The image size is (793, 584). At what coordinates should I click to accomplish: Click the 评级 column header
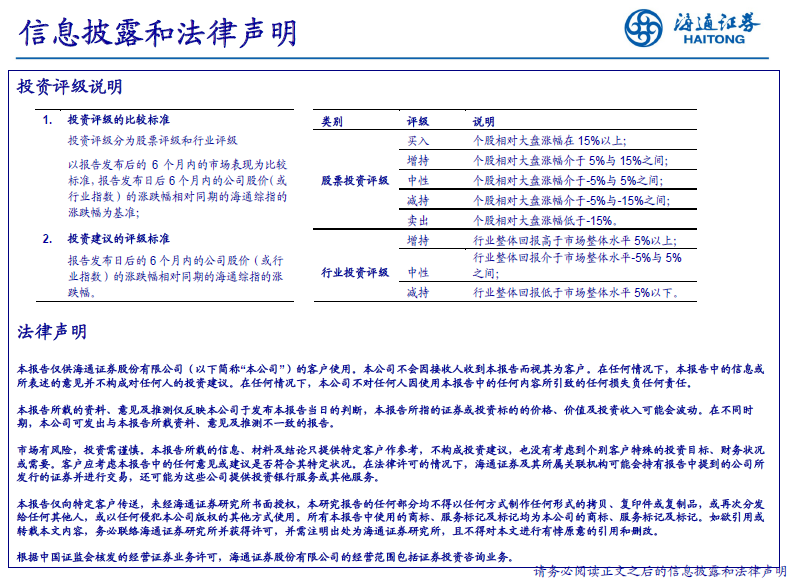pos(418,121)
